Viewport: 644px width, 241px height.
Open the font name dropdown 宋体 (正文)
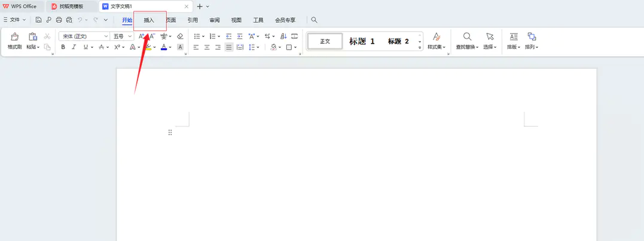[x=83, y=36]
